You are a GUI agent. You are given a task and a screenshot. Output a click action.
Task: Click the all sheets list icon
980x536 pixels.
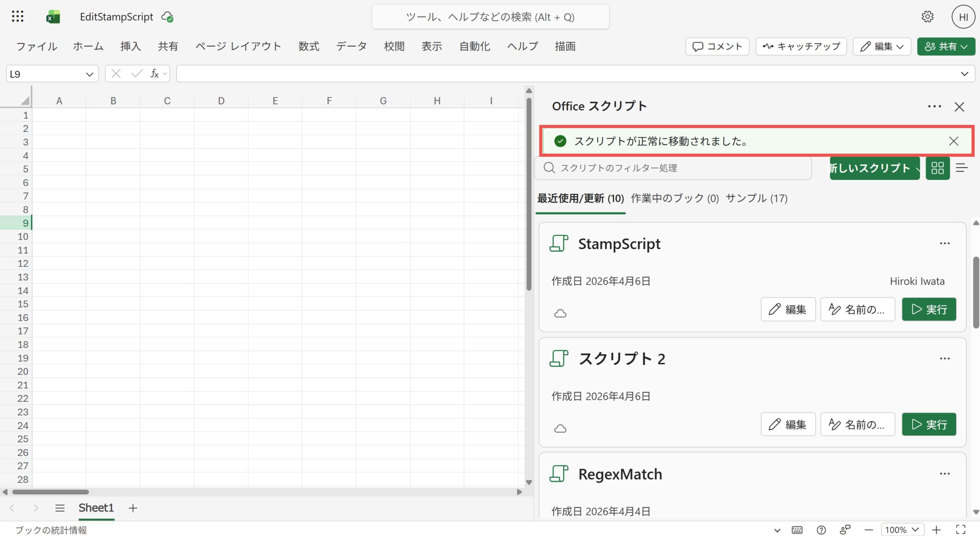60,508
